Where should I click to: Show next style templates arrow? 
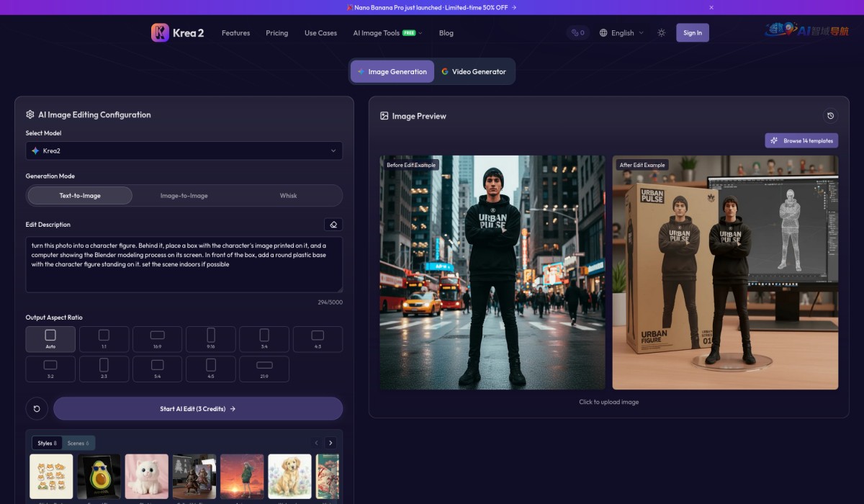point(330,443)
